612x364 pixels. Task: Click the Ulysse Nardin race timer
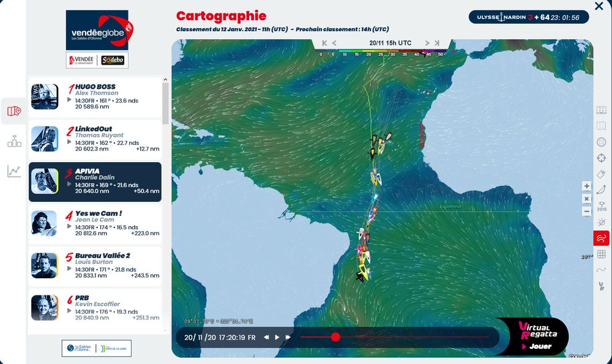click(529, 17)
